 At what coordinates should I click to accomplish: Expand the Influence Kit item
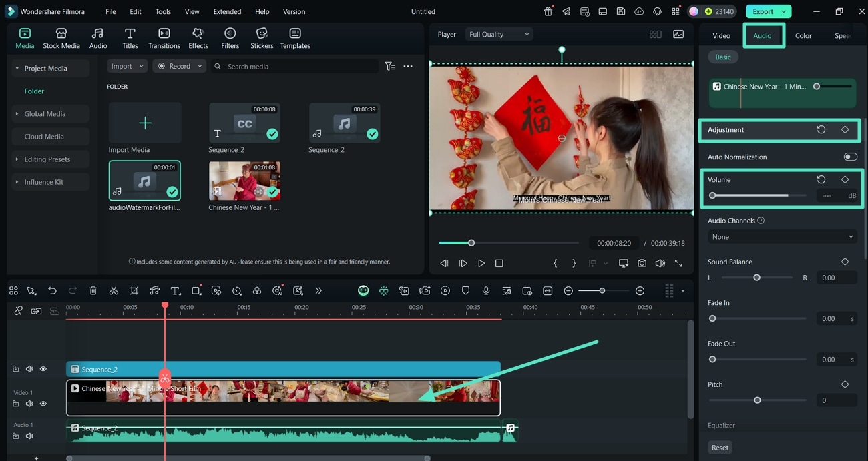[17, 182]
